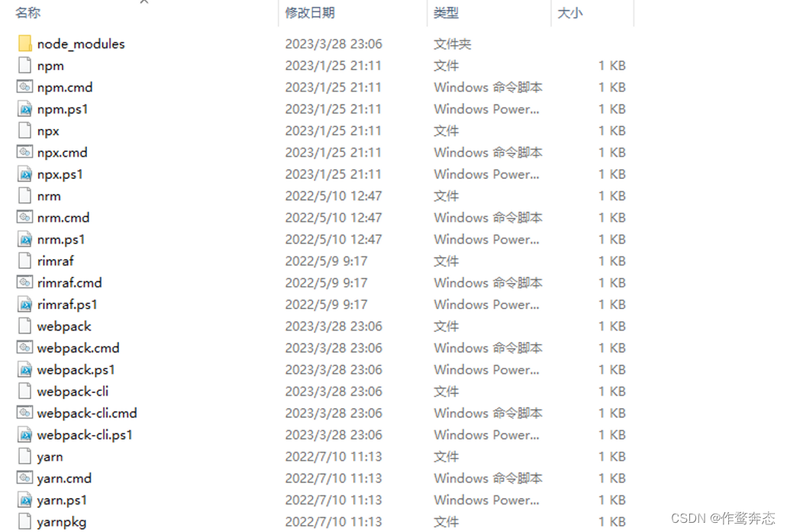
Task: Select the file named rimraf
Action: pos(55,261)
